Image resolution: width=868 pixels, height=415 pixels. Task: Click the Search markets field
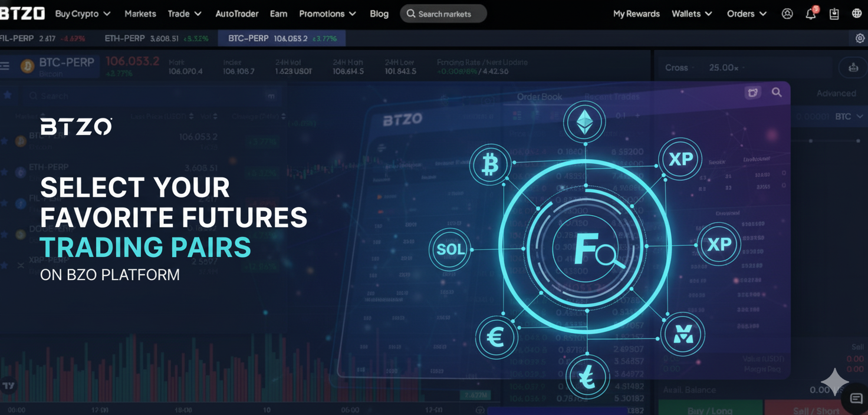pos(443,14)
